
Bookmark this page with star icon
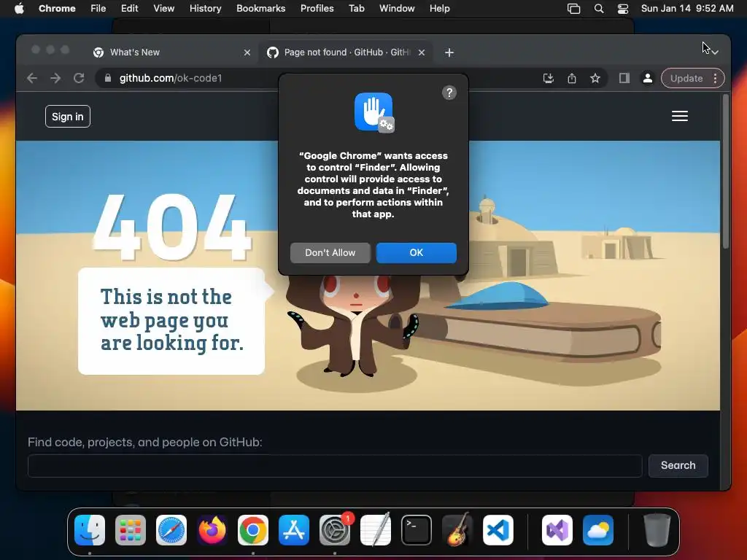595,78
